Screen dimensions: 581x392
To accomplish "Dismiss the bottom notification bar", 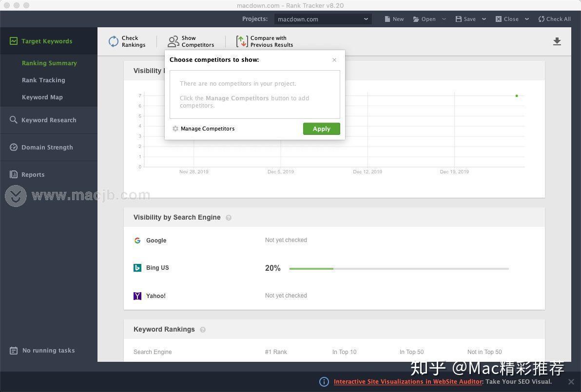I will point(571,381).
